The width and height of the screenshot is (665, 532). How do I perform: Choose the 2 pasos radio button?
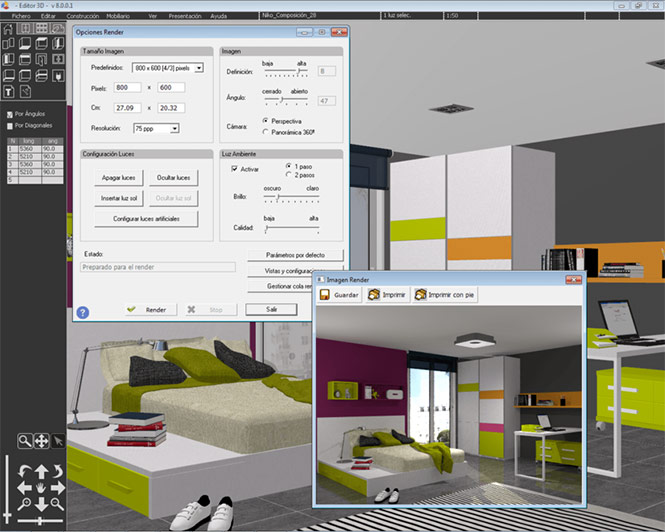coord(289,175)
